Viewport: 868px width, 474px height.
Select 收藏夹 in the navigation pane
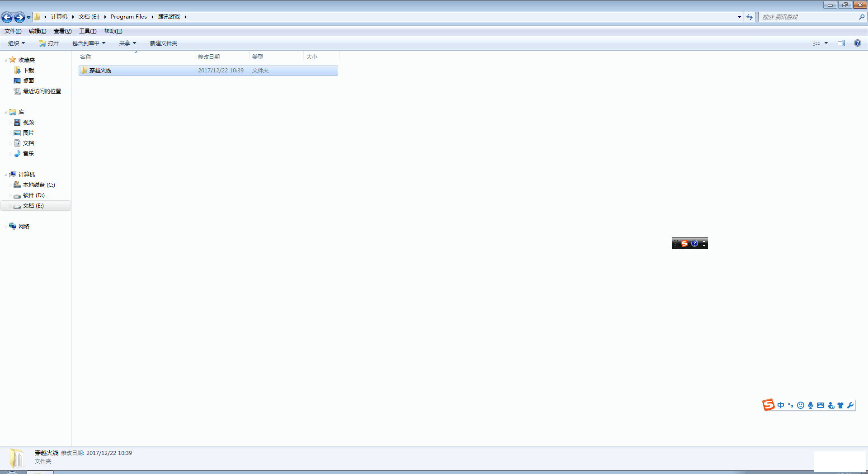(27, 60)
